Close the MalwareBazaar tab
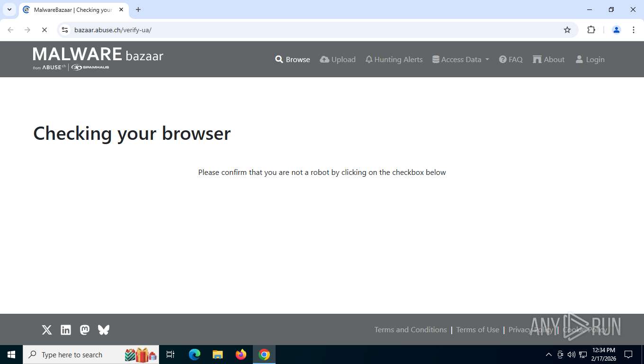The image size is (644, 364). [121, 9]
